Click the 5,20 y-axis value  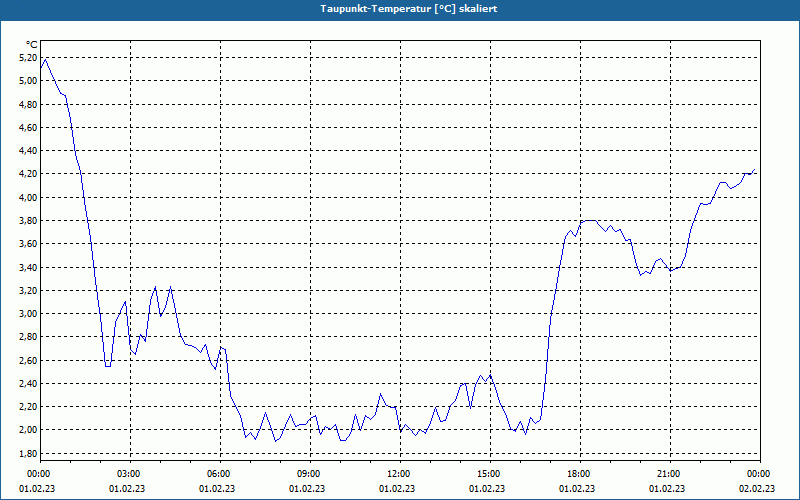tap(28, 58)
